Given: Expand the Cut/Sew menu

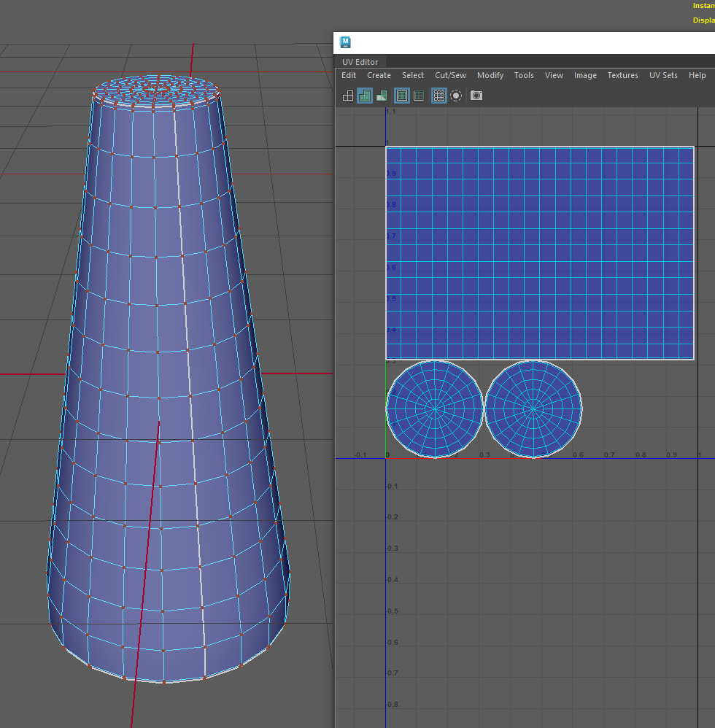Looking at the screenshot, I should [450, 75].
